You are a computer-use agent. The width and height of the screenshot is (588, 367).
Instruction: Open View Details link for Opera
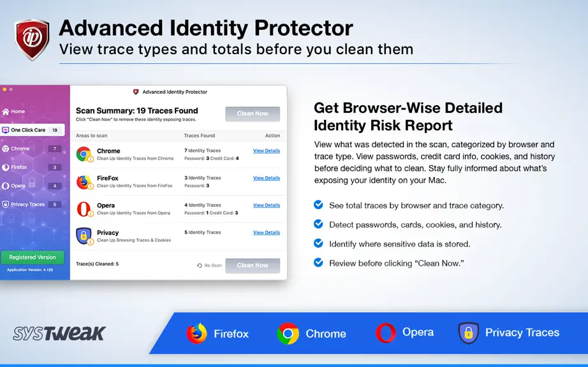(x=266, y=205)
